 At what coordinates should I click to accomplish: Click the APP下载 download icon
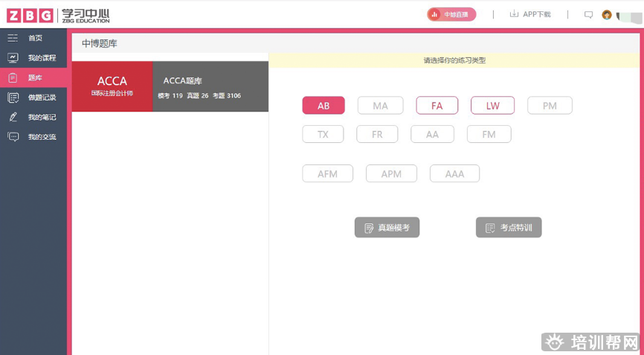pos(514,14)
